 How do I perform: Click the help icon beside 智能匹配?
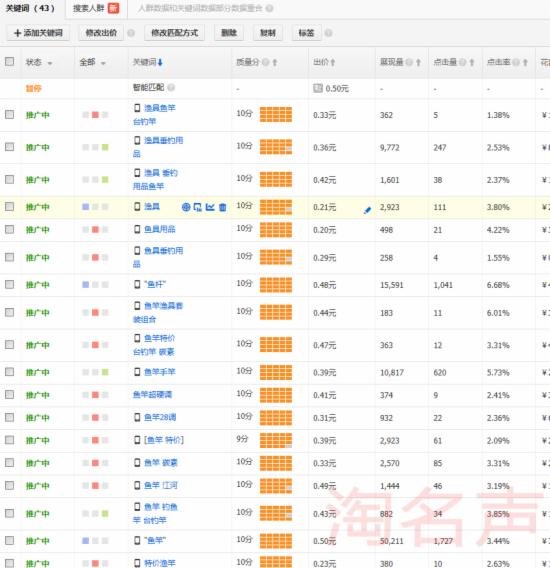pos(171,87)
